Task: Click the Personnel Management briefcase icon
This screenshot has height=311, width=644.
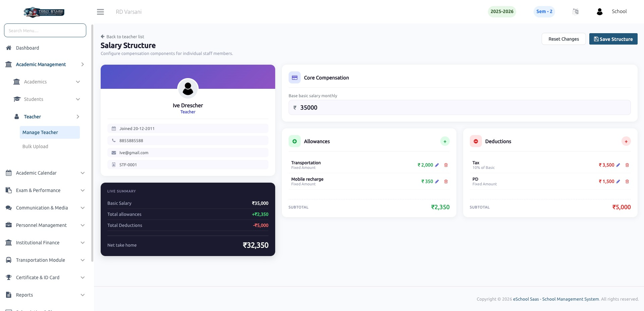Action: pyautogui.click(x=9, y=225)
